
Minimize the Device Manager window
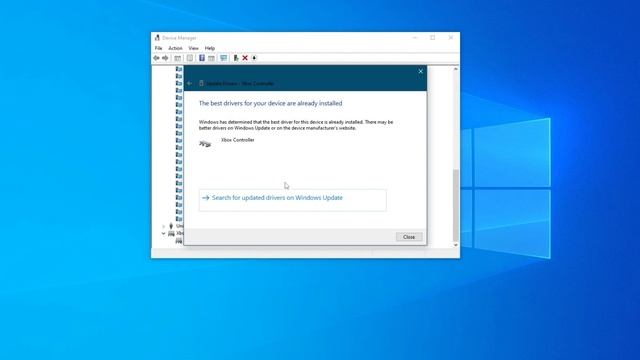(x=415, y=38)
